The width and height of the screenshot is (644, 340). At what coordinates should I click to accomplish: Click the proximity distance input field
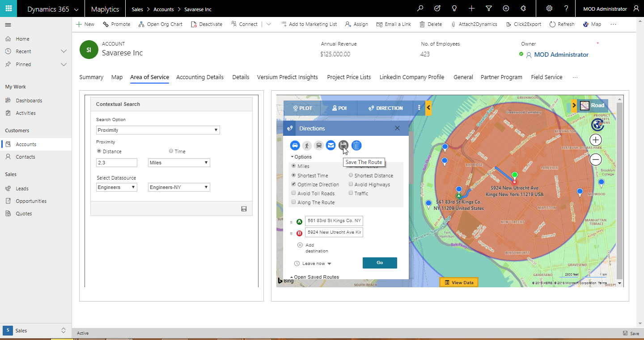117,163
